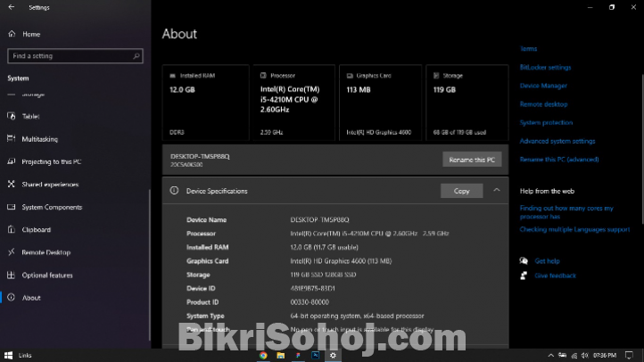Click the network icon in the tray
644x362 pixels.
click(574, 356)
